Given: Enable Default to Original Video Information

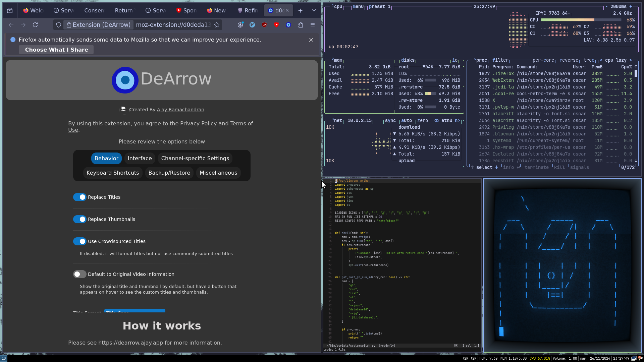Looking at the screenshot, I should tap(80, 274).
